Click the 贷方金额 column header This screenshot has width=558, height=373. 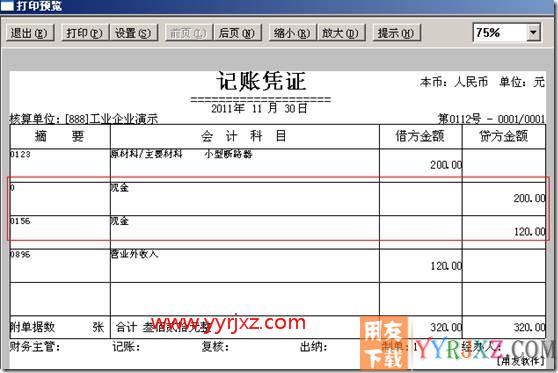pos(504,136)
